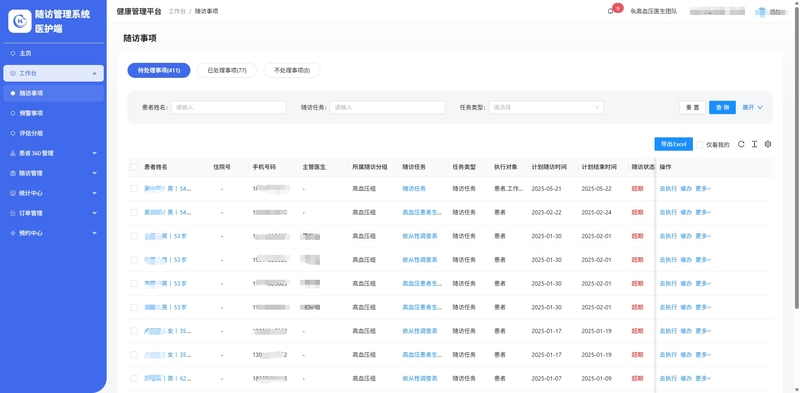Click 超期 status in 2025-05-21 row
Viewport: 800px width, 393px height.
(637, 188)
